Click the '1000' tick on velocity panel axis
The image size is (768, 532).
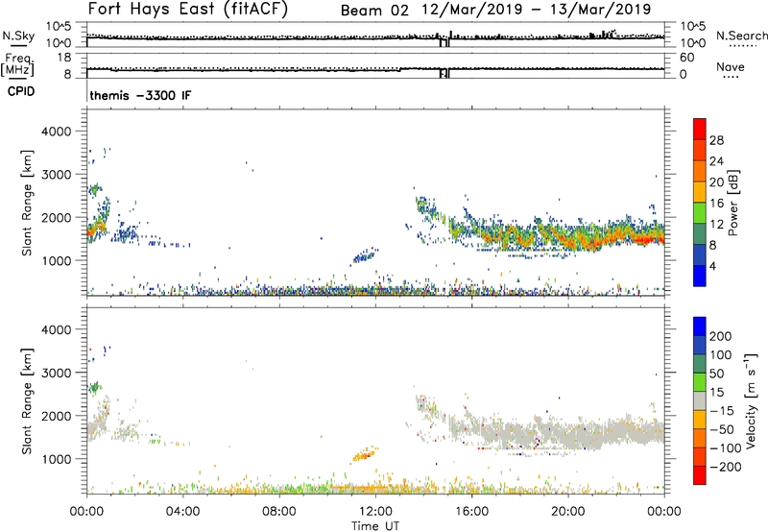pyautogui.click(x=56, y=459)
